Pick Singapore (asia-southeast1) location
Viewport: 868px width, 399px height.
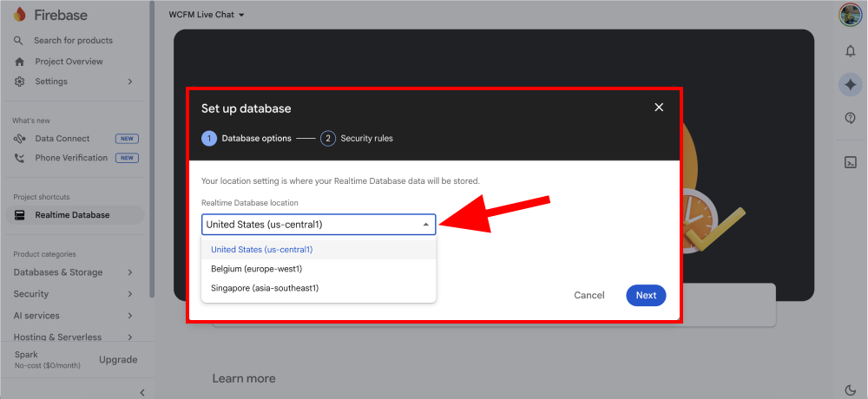(x=265, y=288)
